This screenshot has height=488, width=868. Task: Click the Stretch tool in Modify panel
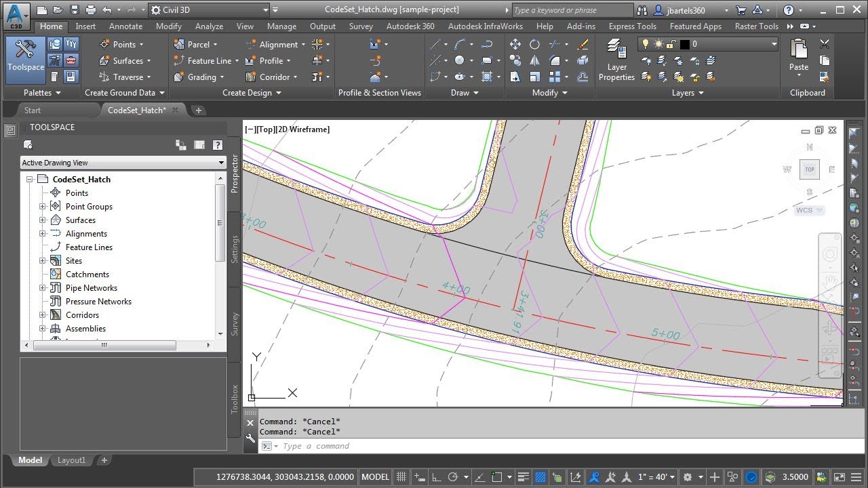[515, 77]
